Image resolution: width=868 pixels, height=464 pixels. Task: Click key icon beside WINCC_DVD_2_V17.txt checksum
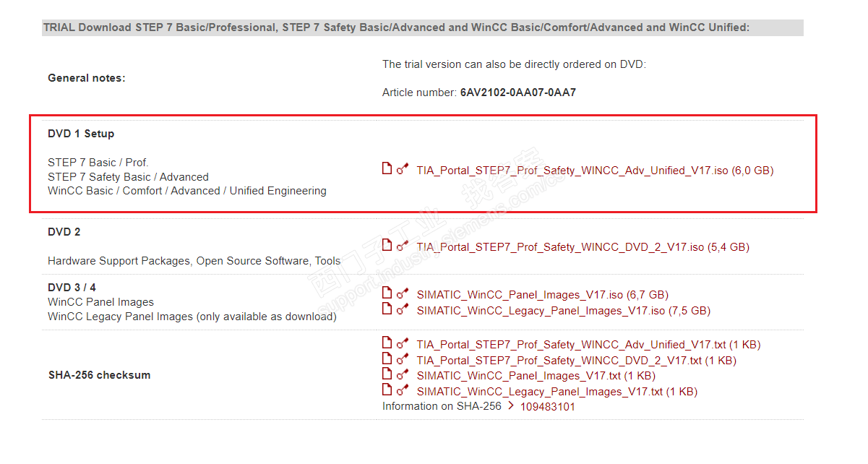(x=403, y=360)
